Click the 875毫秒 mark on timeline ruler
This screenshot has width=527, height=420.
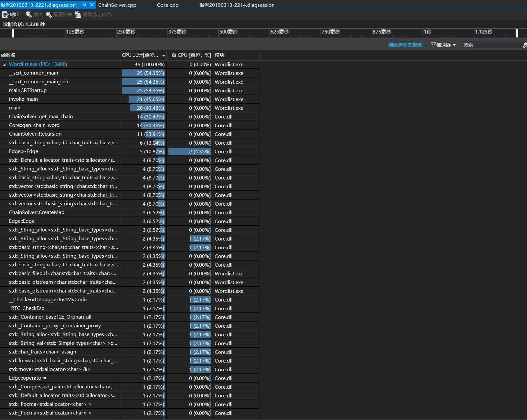click(382, 32)
